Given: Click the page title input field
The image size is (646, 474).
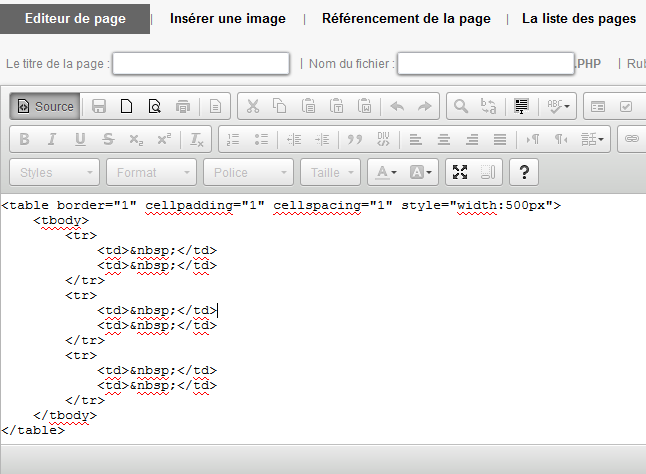Looking at the screenshot, I should click(201, 63).
